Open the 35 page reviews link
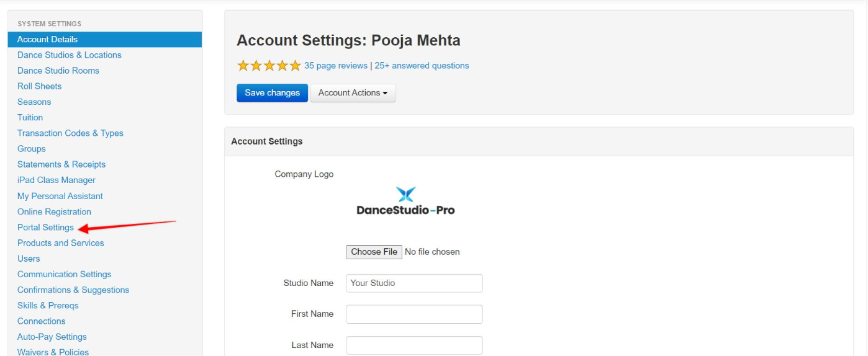868x356 pixels. pyautogui.click(x=336, y=66)
